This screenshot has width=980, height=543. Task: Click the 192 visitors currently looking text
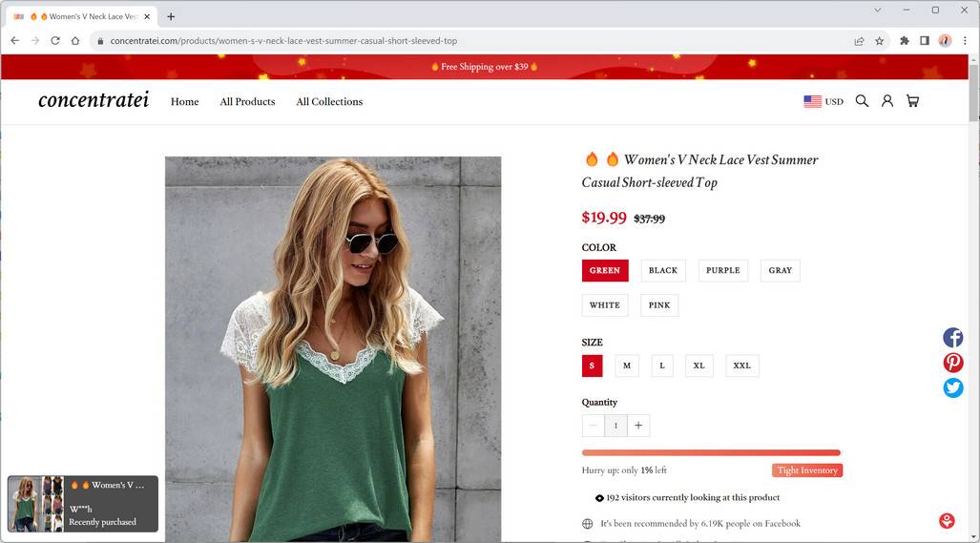[x=693, y=497]
